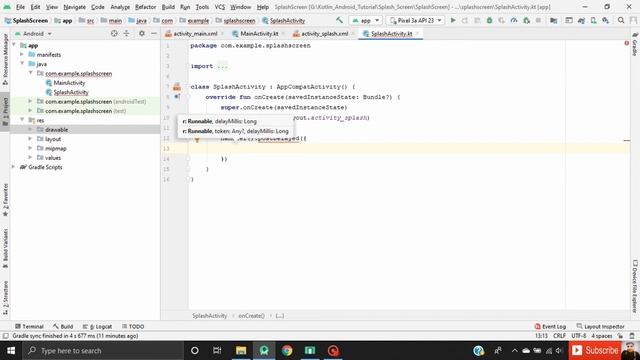The width and height of the screenshot is (640, 360).
Task: Click the 4 spaces indent setting
Action: (x=602, y=336)
